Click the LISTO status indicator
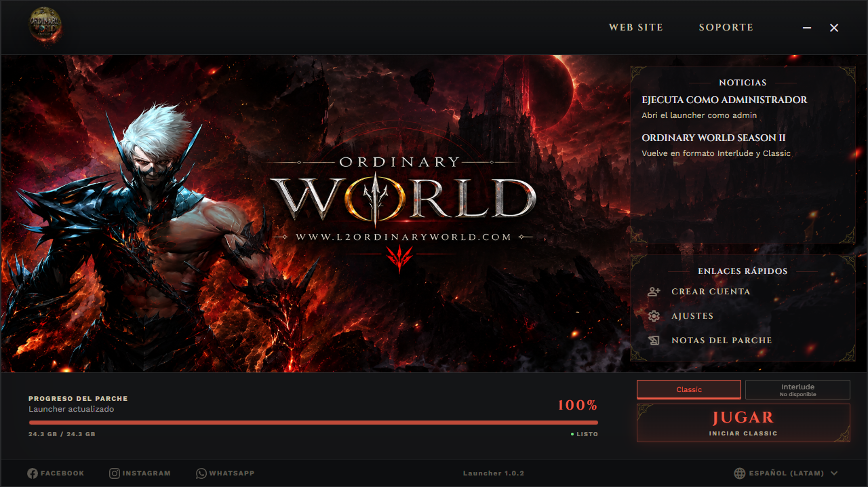The width and height of the screenshot is (868, 487). click(x=585, y=434)
